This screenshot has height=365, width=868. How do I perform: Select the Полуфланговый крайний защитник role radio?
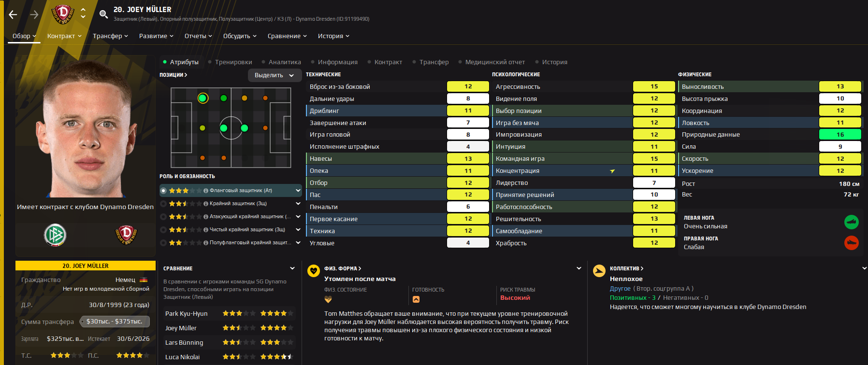pyautogui.click(x=164, y=243)
